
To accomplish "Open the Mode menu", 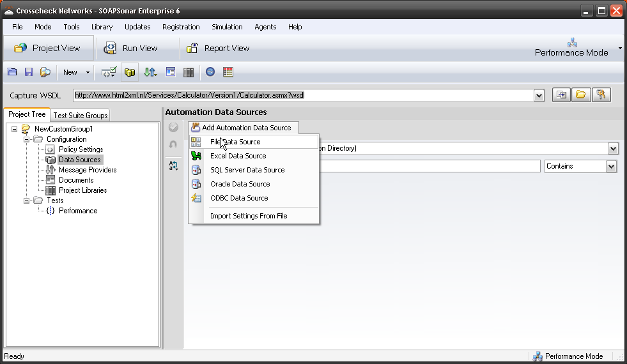I will click(43, 27).
